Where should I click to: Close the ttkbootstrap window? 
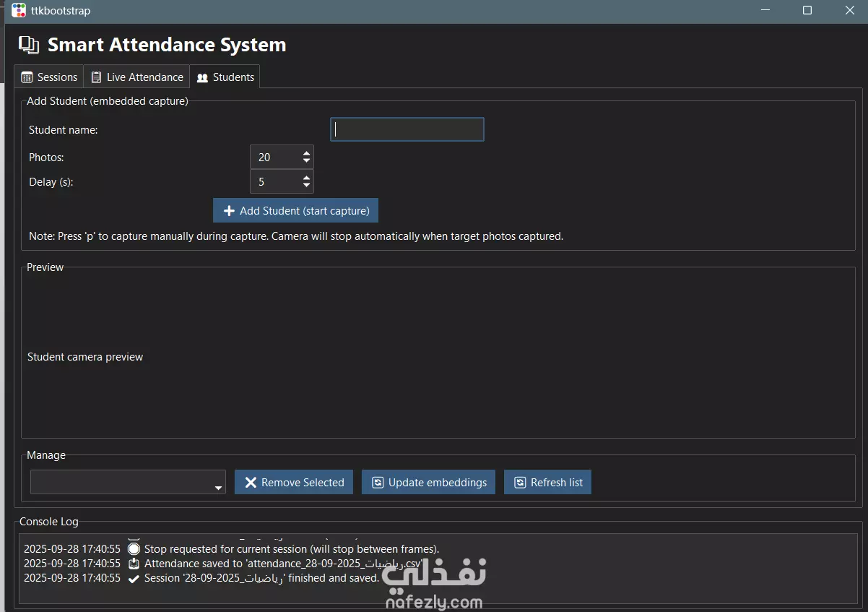[849, 11]
